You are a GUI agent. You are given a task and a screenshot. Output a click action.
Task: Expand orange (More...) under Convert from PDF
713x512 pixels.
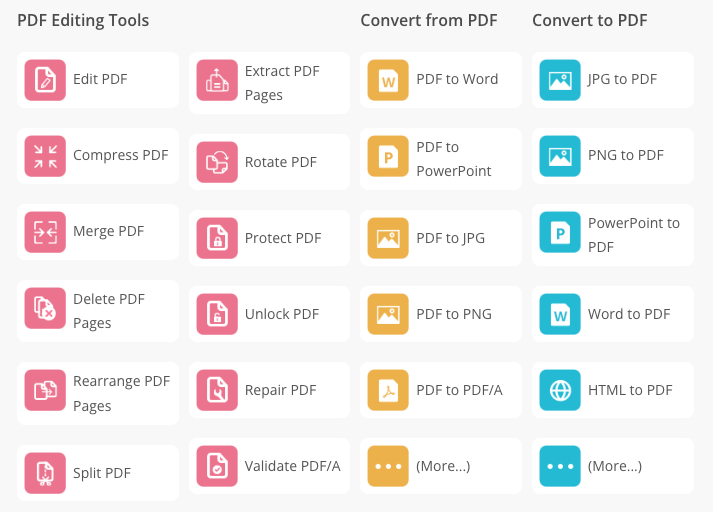click(388, 466)
